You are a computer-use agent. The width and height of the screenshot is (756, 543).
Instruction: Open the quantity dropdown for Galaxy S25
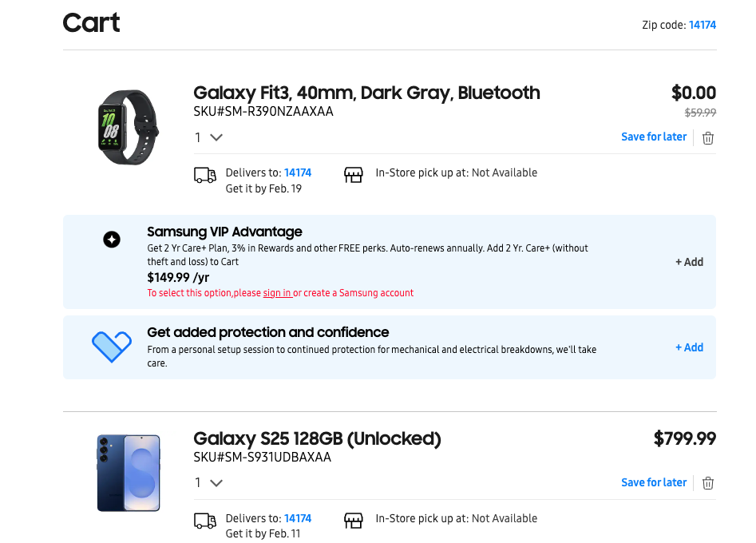tap(208, 482)
